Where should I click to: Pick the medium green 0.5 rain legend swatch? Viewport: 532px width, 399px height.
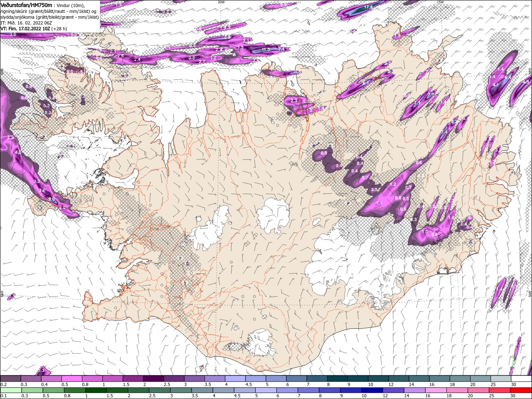click(x=53, y=390)
